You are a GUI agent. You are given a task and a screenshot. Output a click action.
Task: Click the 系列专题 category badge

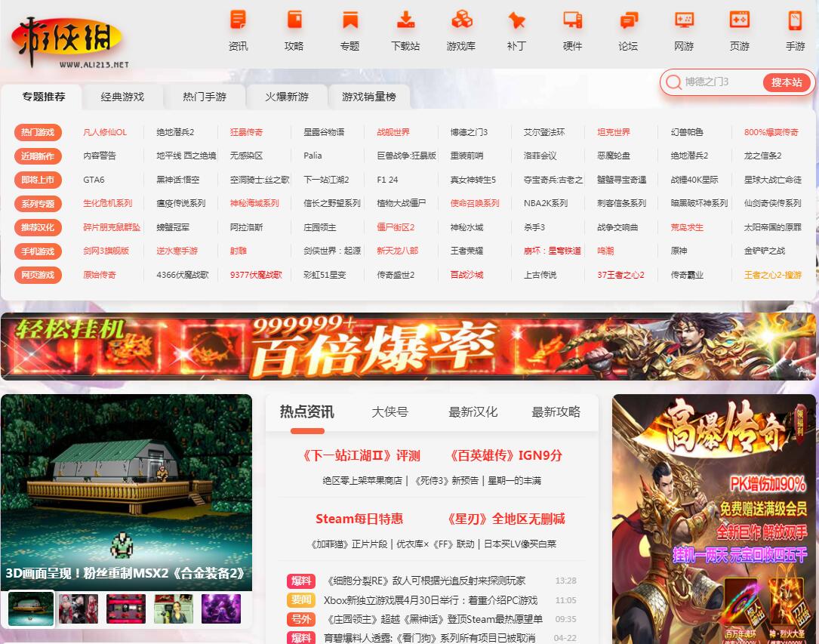tap(38, 204)
